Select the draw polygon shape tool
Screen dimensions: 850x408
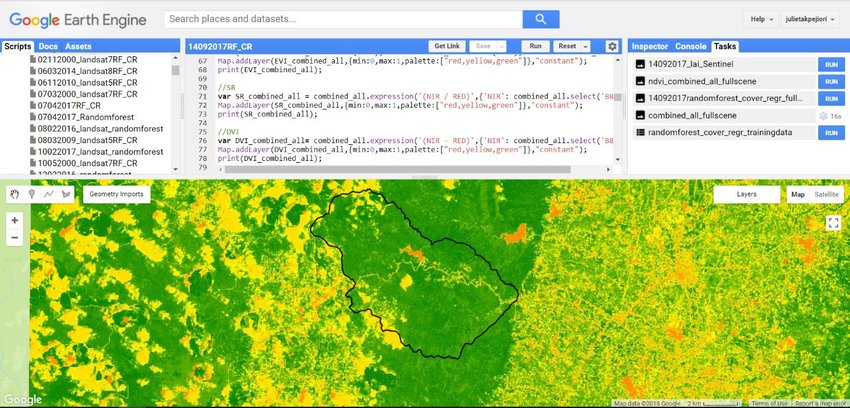coord(65,195)
